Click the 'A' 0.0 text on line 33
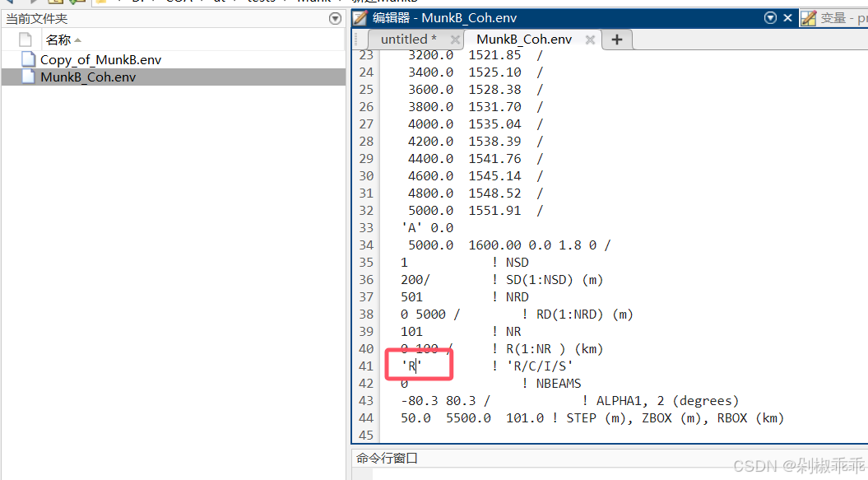Viewport: 868px width, 480px height. (427, 228)
